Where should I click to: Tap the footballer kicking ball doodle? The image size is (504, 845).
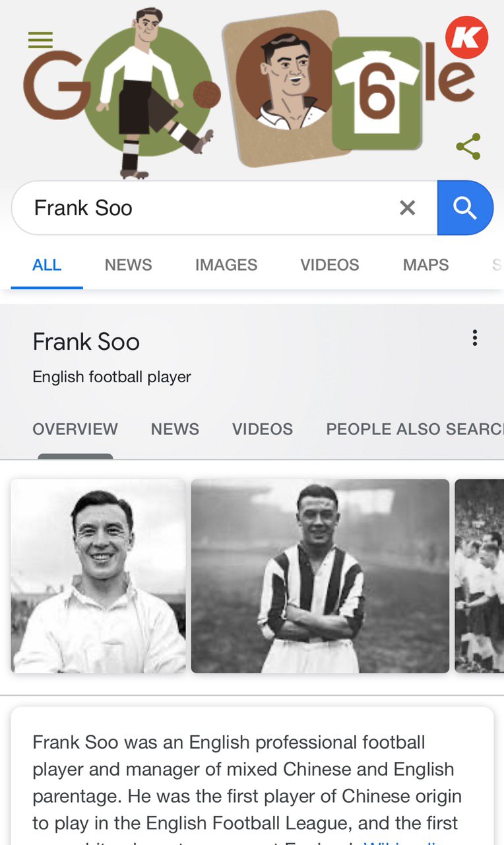[x=150, y=92]
